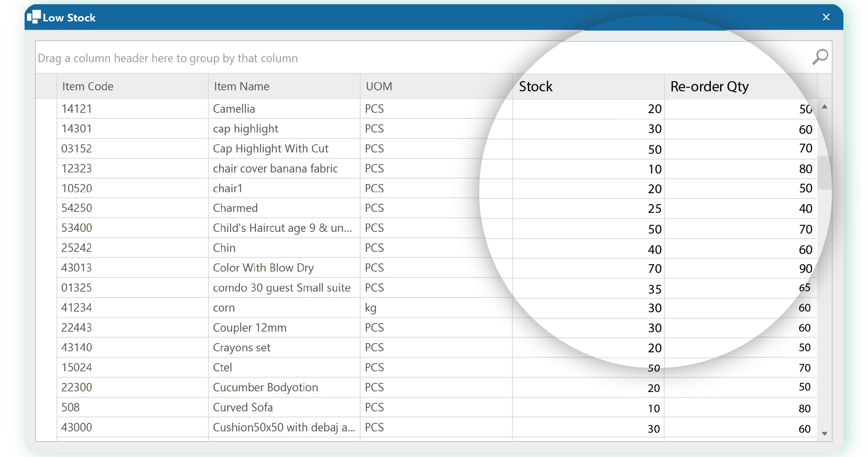Click the Stock column header
This screenshot has width=868, height=457.
click(x=536, y=86)
